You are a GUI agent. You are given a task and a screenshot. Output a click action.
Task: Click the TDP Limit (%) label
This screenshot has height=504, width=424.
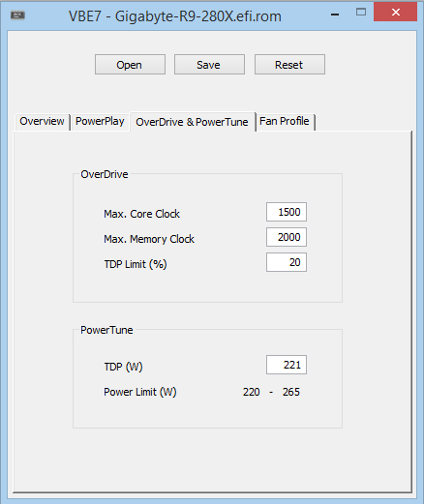(136, 264)
